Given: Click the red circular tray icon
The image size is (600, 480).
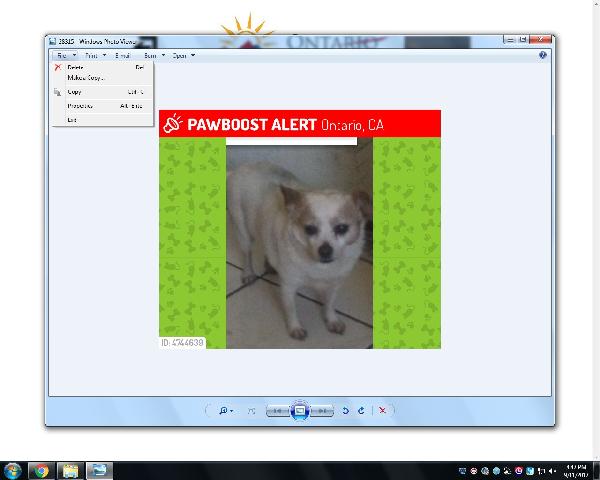Looking at the screenshot, I should 518,471.
